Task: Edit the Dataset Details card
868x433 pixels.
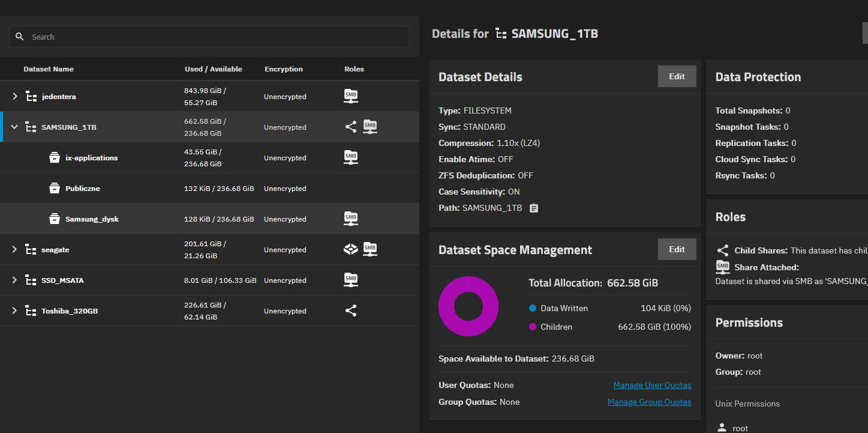Action: [x=677, y=76]
